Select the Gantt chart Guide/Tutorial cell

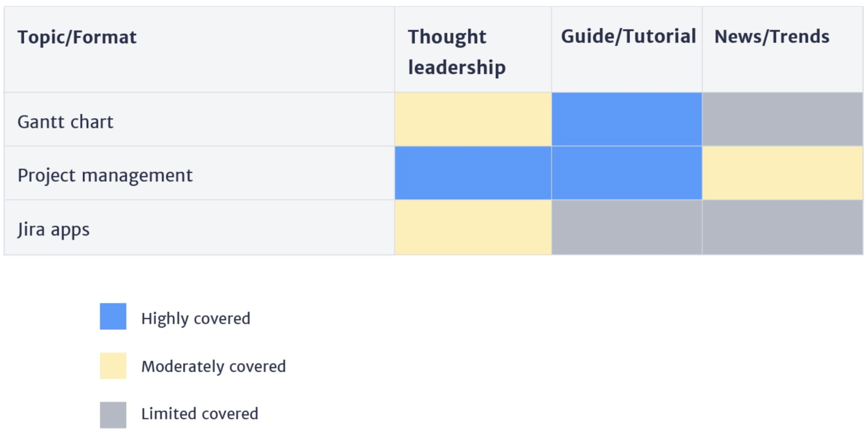coord(627,119)
